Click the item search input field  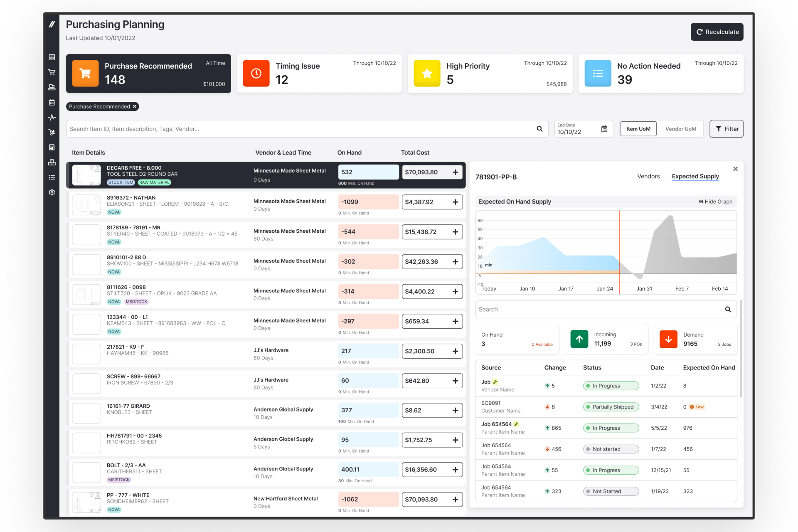tap(299, 129)
